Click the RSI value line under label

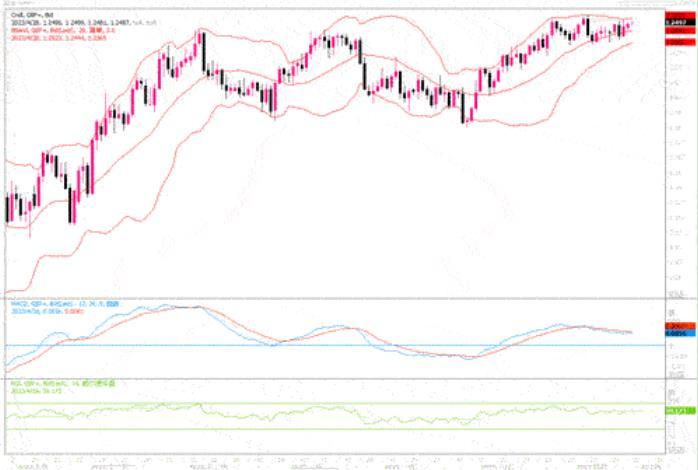coord(36,391)
